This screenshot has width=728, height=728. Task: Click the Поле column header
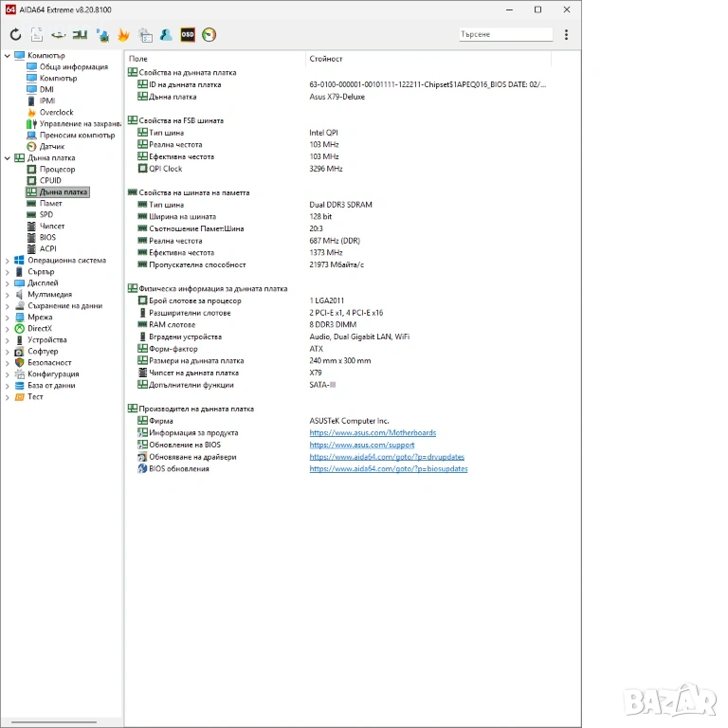[138, 59]
